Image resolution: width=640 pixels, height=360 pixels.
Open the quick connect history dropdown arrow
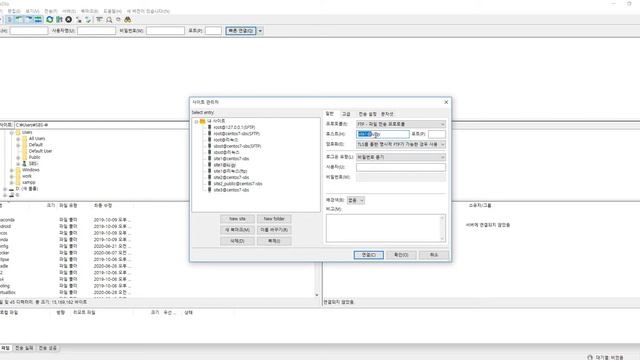tap(260, 31)
